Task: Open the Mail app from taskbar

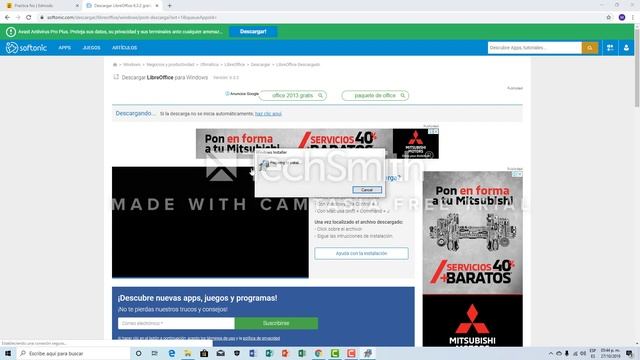Action: 220,353
